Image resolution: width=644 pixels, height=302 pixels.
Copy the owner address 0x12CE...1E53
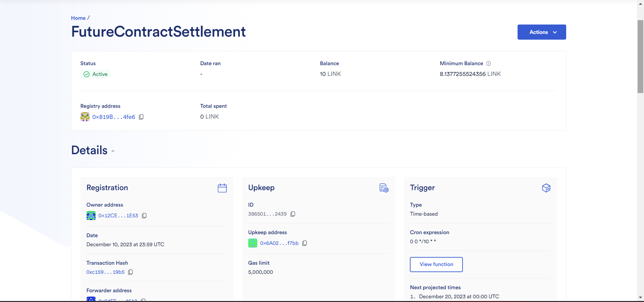144,216
